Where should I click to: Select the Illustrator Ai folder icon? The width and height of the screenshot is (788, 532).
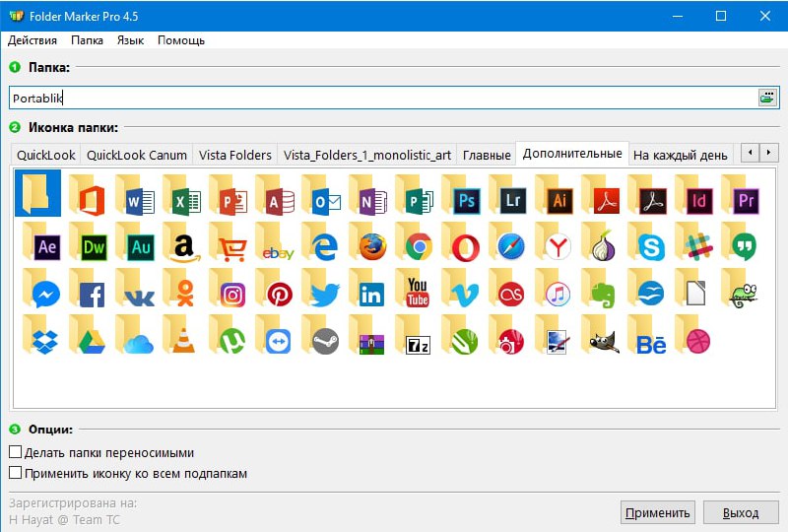[555, 195]
